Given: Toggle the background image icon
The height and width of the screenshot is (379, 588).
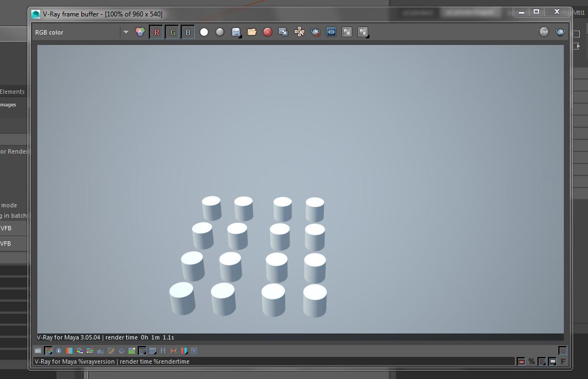Looking at the screenshot, I should 132,351.
